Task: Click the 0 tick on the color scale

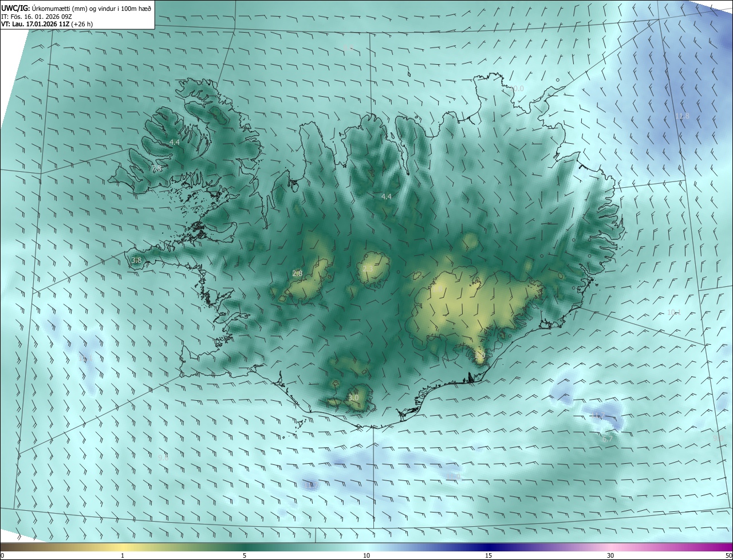Action: tap(2, 555)
